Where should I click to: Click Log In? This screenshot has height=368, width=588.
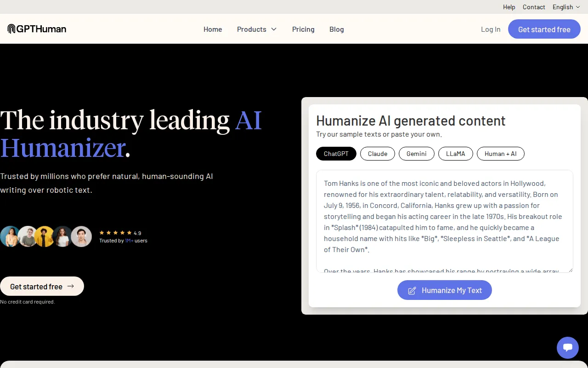(491, 29)
